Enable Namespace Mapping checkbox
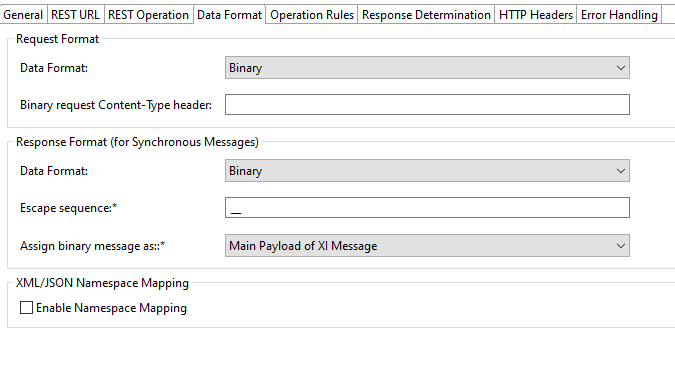This screenshot has width=675, height=365. 26,308
